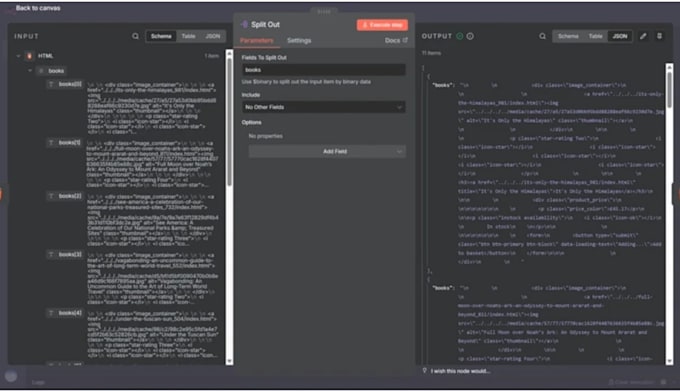
Task: Select the OUTPUT panel JSON view
Action: click(620, 36)
